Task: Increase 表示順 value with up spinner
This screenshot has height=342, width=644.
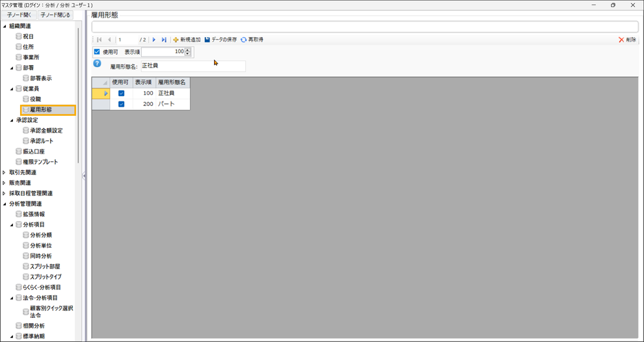Action: pos(188,50)
